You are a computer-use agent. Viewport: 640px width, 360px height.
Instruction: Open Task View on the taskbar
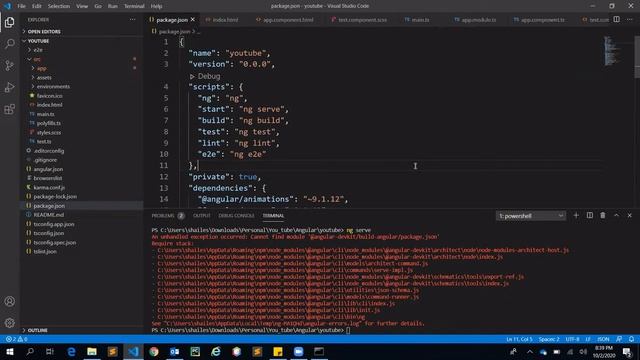coord(50,351)
